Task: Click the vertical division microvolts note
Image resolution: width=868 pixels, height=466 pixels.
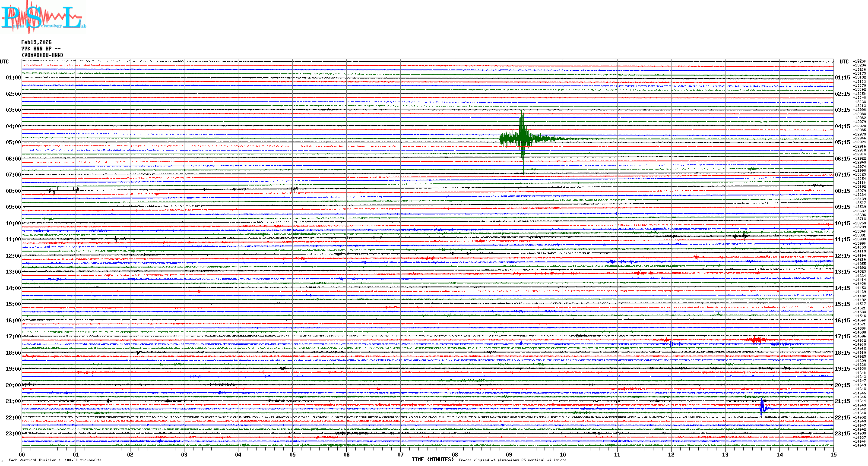Action: click(x=55, y=460)
